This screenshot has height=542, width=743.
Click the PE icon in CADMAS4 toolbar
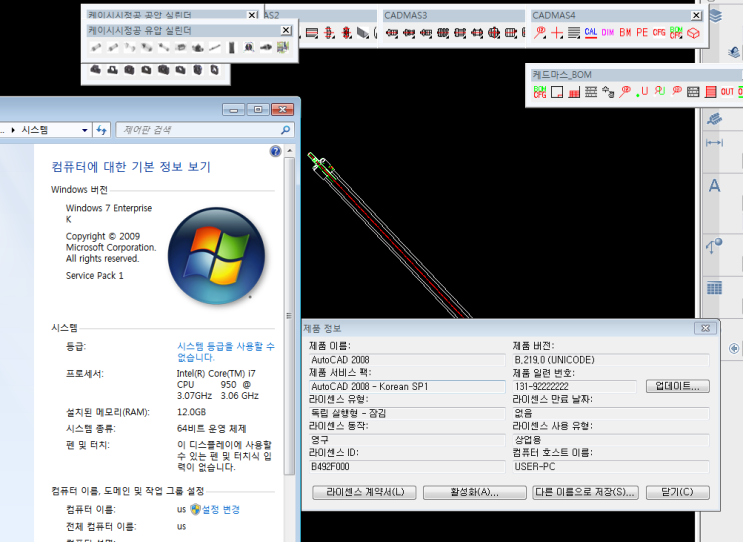click(642, 33)
